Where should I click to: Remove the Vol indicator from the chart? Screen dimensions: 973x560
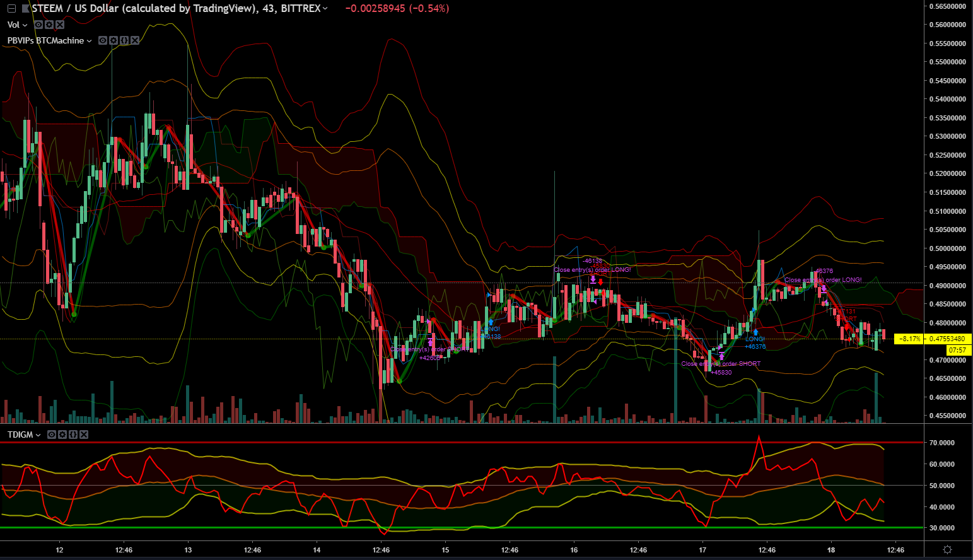60,25
